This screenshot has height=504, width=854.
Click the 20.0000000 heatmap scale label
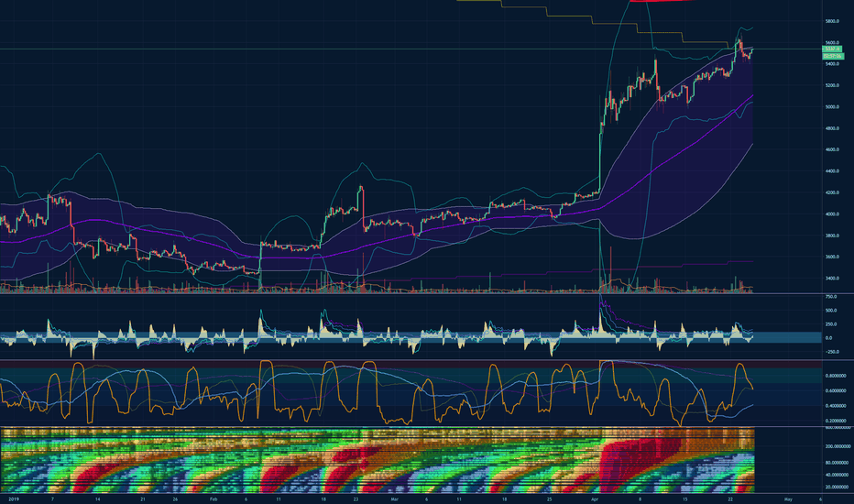click(x=837, y=488)
